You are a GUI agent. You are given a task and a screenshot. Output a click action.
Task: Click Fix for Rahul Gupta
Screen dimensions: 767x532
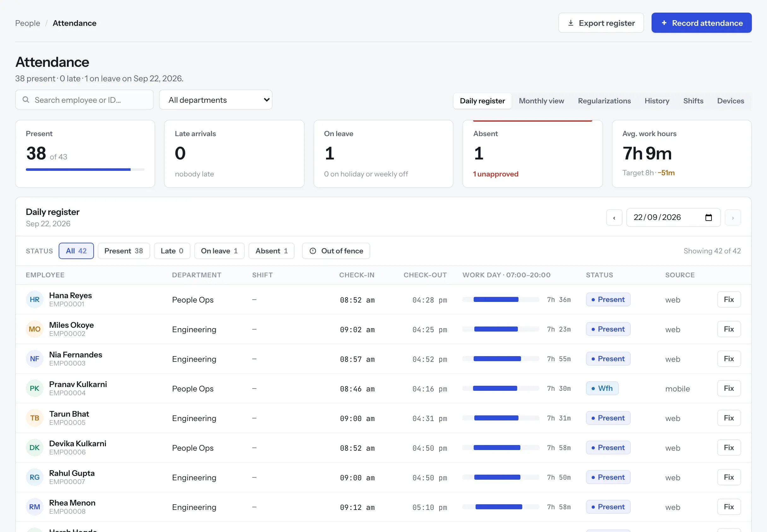[x=729, y=477]
